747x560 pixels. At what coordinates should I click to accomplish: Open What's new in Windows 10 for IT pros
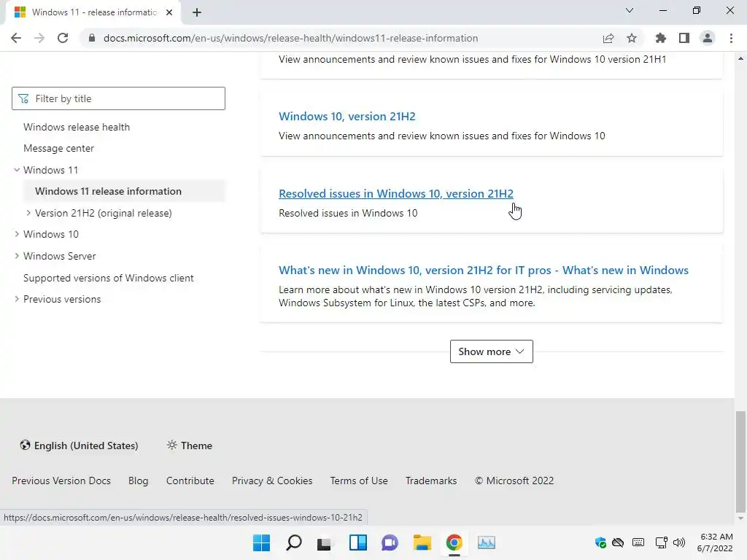tap(484, 270)
